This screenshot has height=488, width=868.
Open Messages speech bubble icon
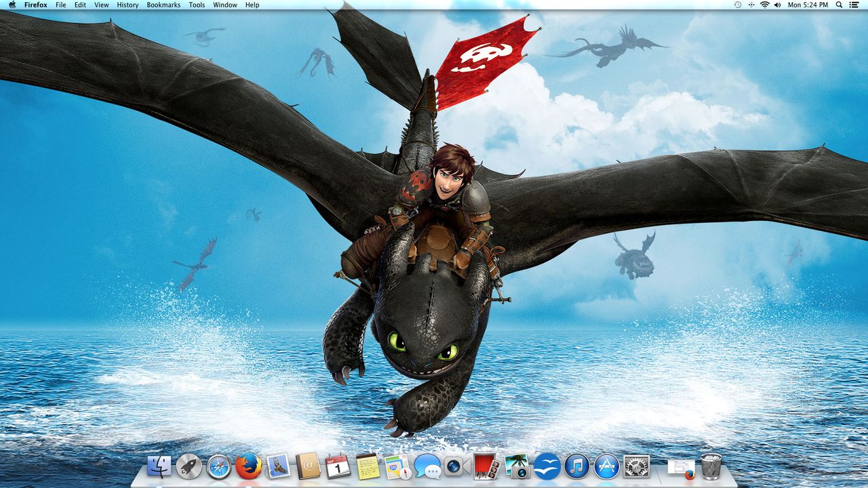pyautogui.click(x=428, y=466)
